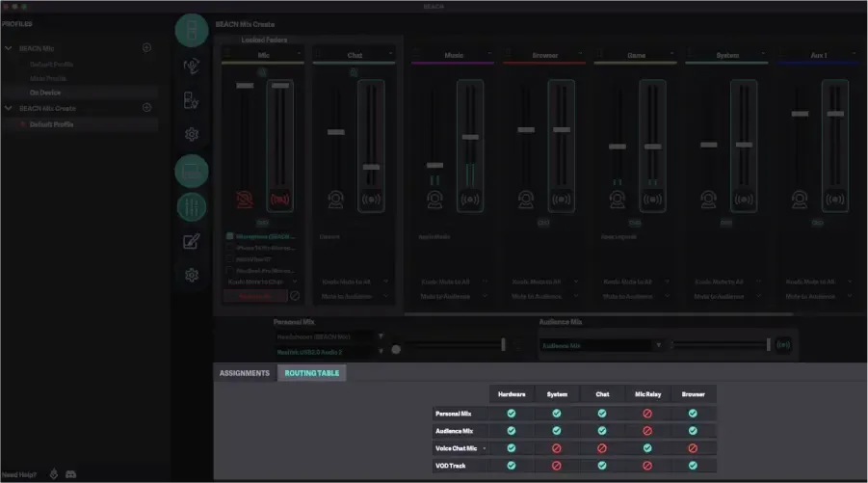Click the microphone setup icon in sidebar
The height and width of the screenshot is (483, 868).
(x=192, y=66)
